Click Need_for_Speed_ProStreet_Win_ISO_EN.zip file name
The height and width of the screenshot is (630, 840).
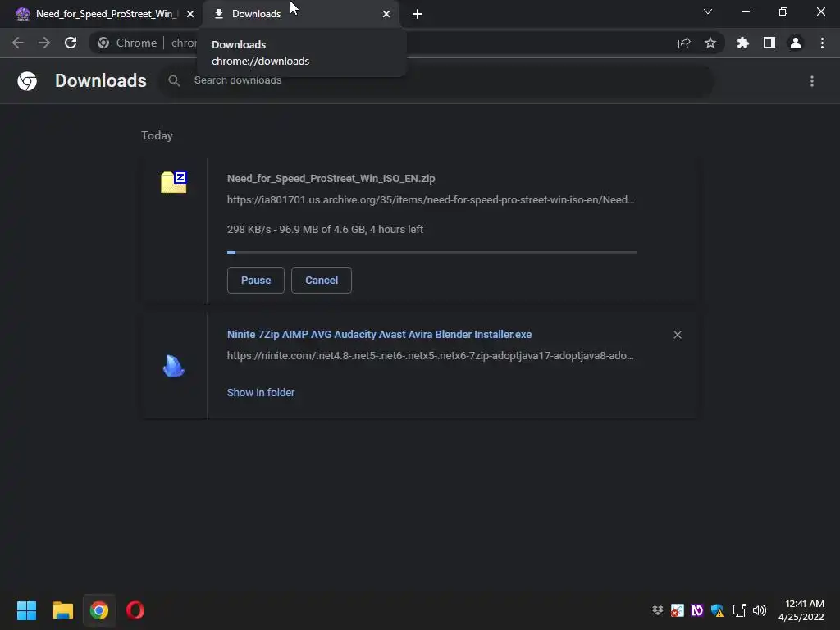[x=331, y=178]
